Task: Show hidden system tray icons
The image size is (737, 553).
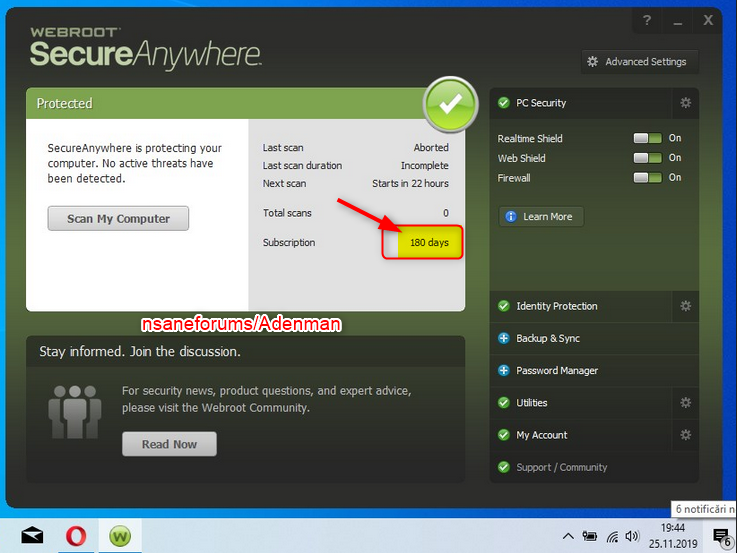Action: pos(568,536)
